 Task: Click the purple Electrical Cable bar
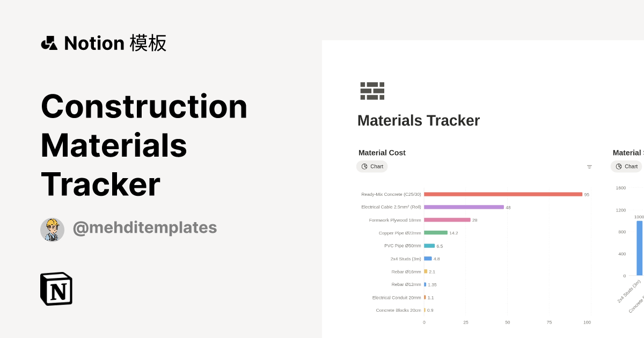click(464, 207)
